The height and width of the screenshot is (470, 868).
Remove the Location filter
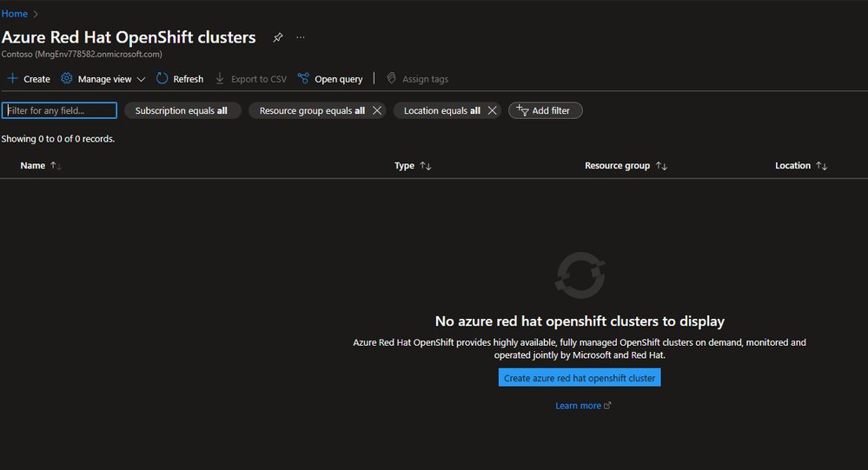pos(492,110)
